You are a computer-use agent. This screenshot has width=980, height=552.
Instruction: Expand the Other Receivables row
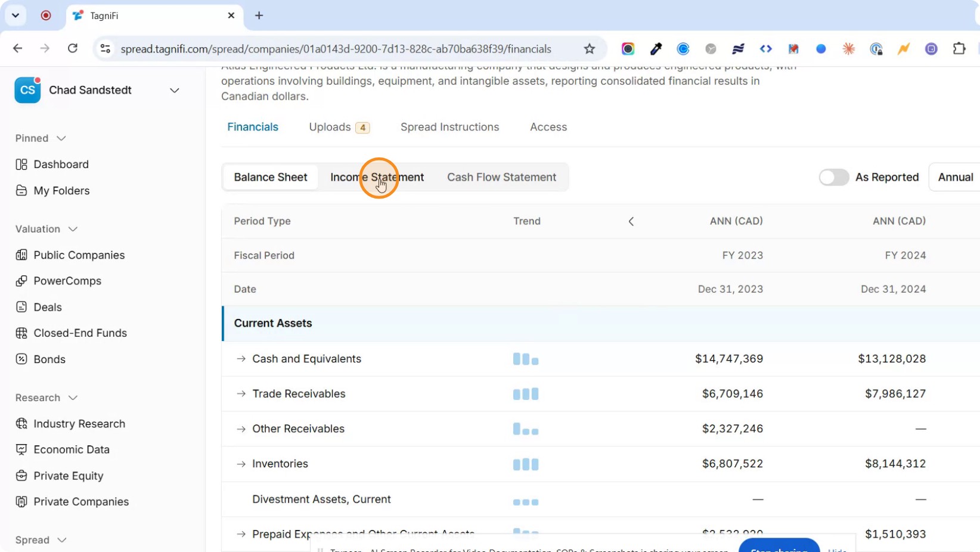tap(241, 429)
